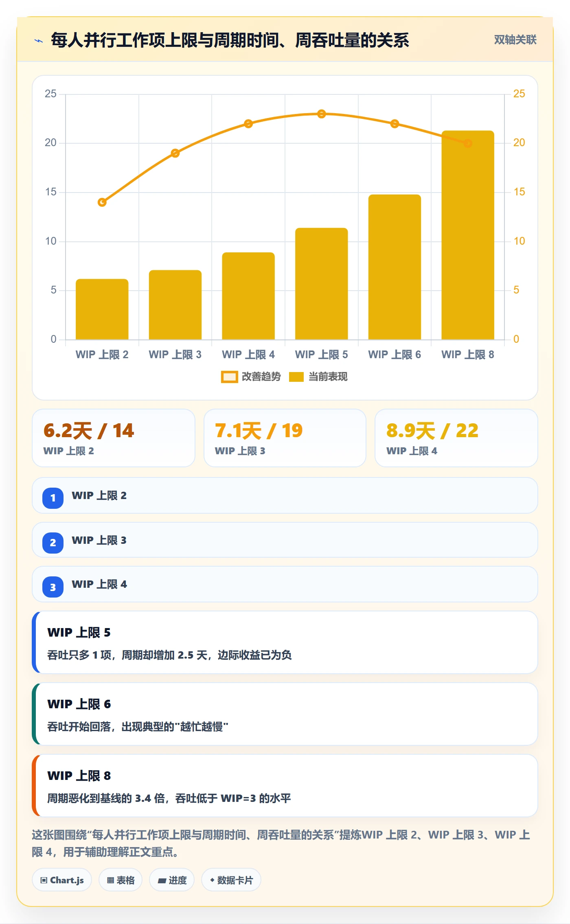Toggle the 当前表现 legend swatch
This screenshot has height=924, width=570.
coord(296,377)
